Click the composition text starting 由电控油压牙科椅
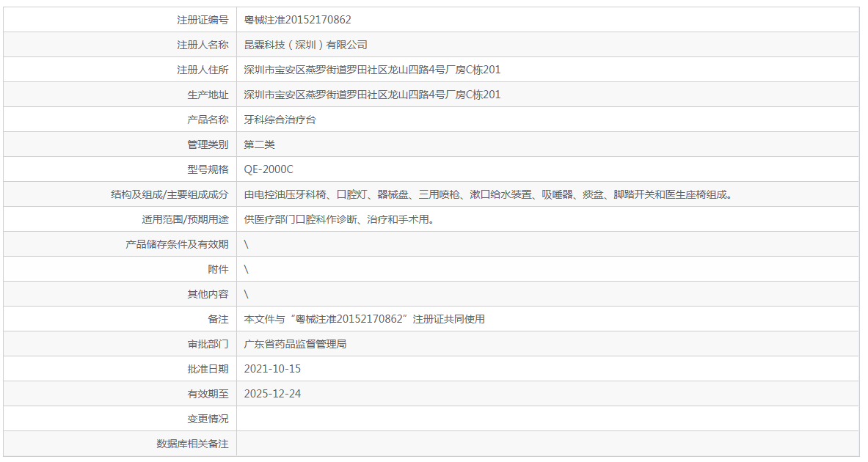The width and height of the screenshot is (868, 462). point(488,194)
